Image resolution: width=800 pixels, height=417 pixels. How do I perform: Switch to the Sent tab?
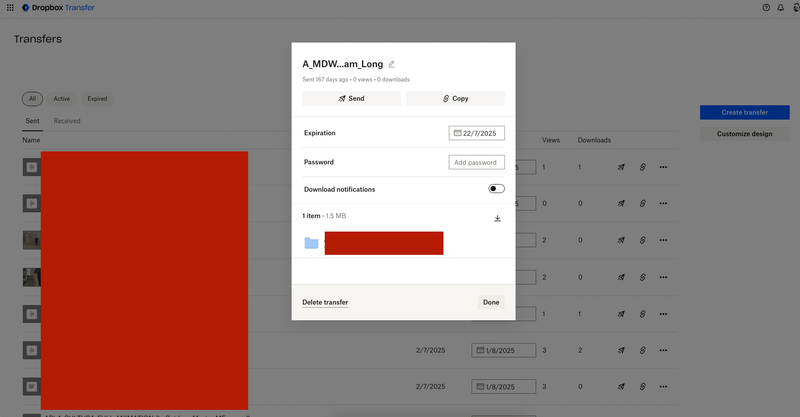pyautogui.click(x=33, y=121)
